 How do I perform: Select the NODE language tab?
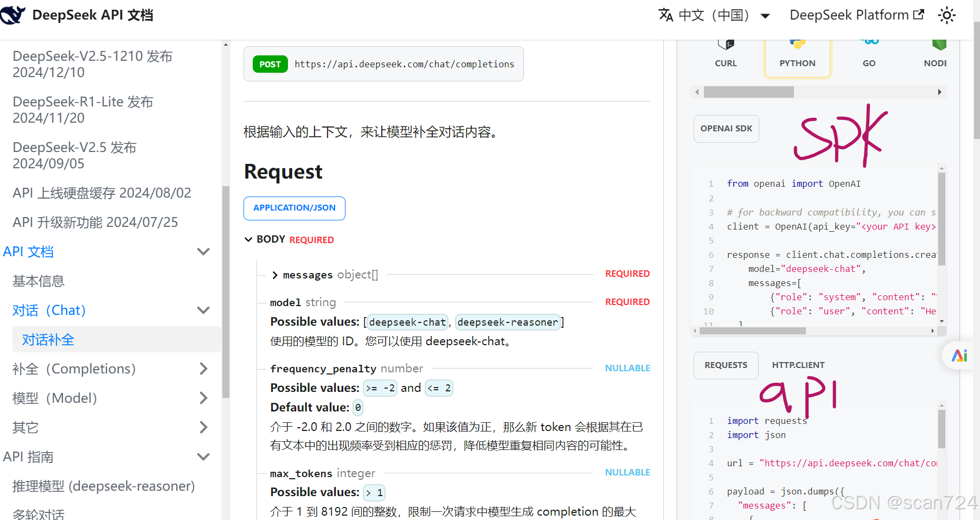tap(934, 58)
